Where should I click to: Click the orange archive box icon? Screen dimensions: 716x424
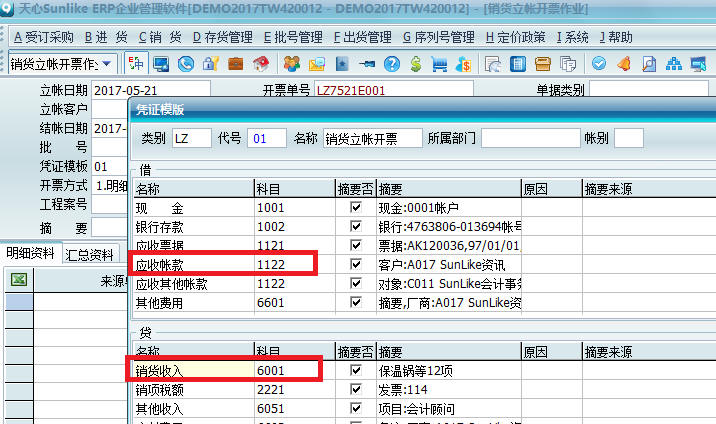tap(542, 64)
